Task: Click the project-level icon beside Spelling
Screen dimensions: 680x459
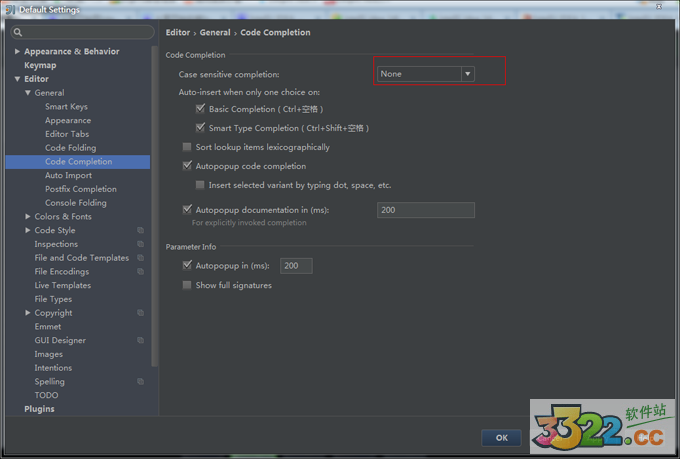Action: click(141, 381)
